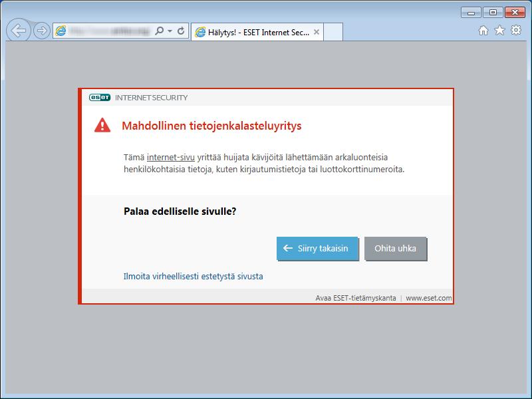This screenshot has width=532, height=399.
Task: Click the ESET logo in the alert header
Action: click(x=100, y=98)
